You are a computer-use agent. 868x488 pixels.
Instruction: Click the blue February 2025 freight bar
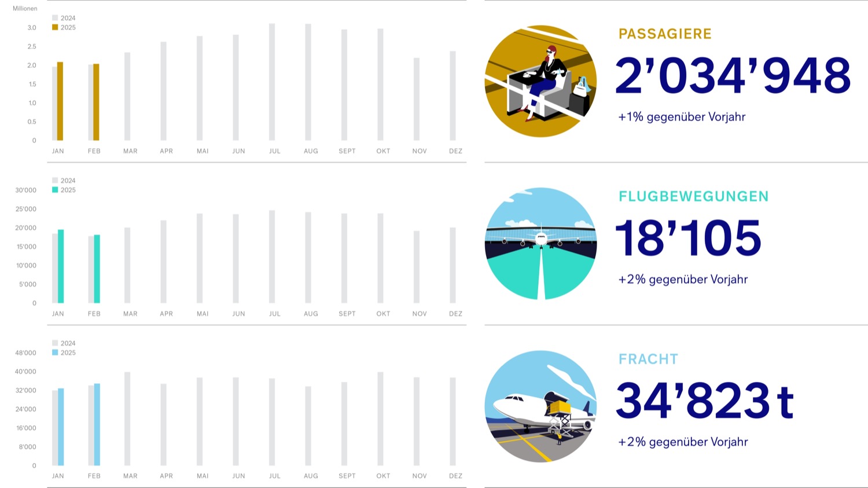97,424
